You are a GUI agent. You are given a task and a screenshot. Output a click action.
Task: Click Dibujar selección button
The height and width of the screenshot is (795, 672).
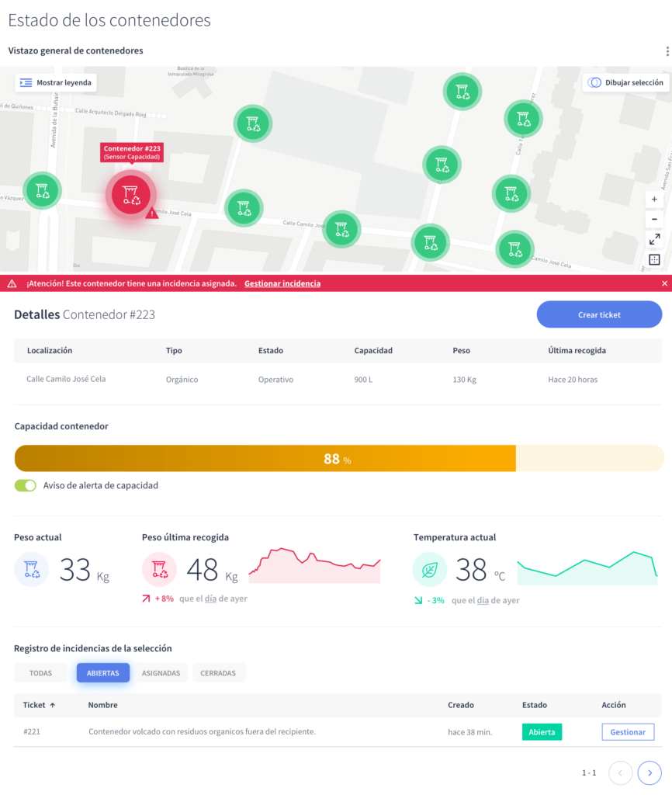point(626,82)
